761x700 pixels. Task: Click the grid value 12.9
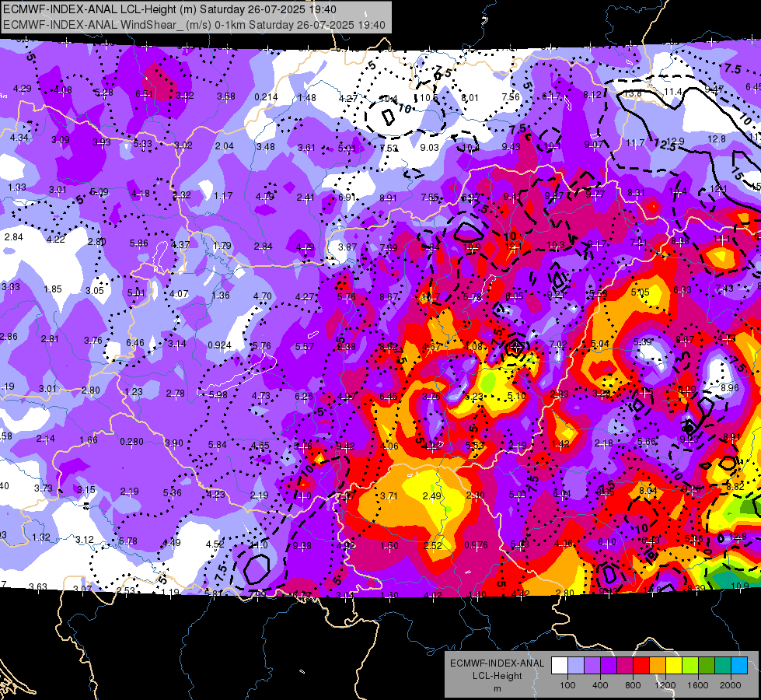point(675,141)
